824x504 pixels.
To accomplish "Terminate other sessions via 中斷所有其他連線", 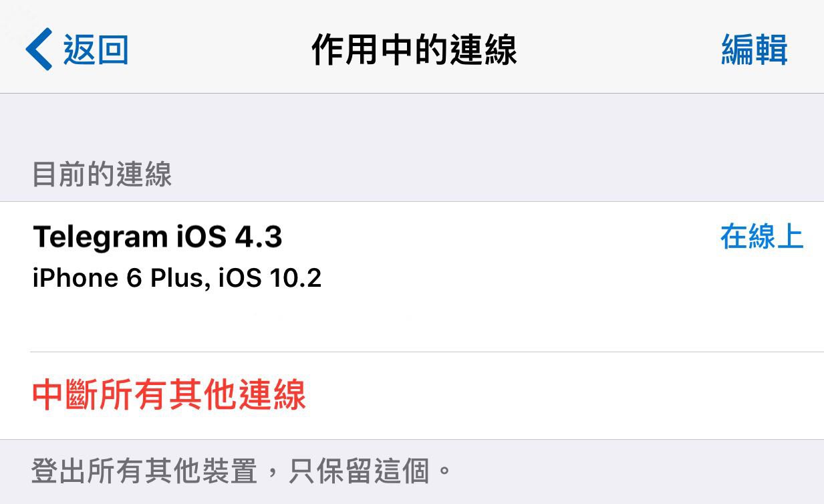I will [x=169, y=394].
